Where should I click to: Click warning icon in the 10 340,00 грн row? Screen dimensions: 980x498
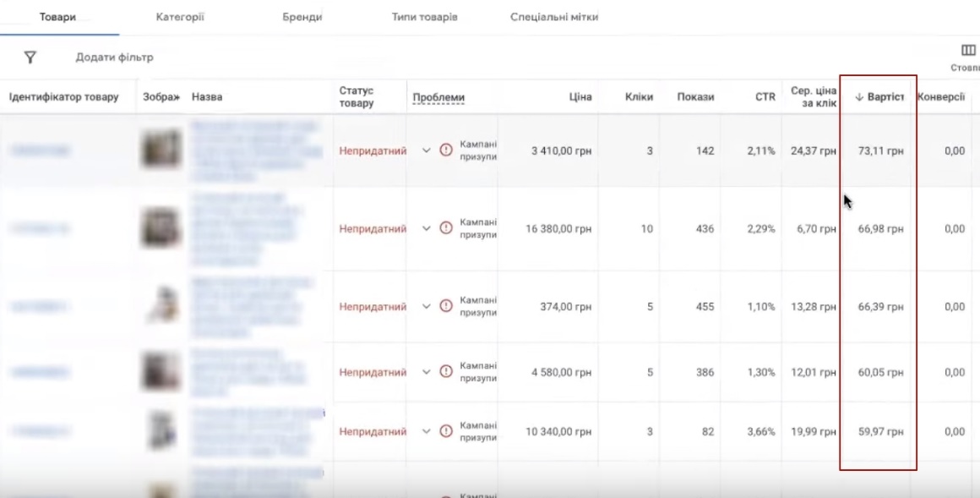click(x=447, y=431)
